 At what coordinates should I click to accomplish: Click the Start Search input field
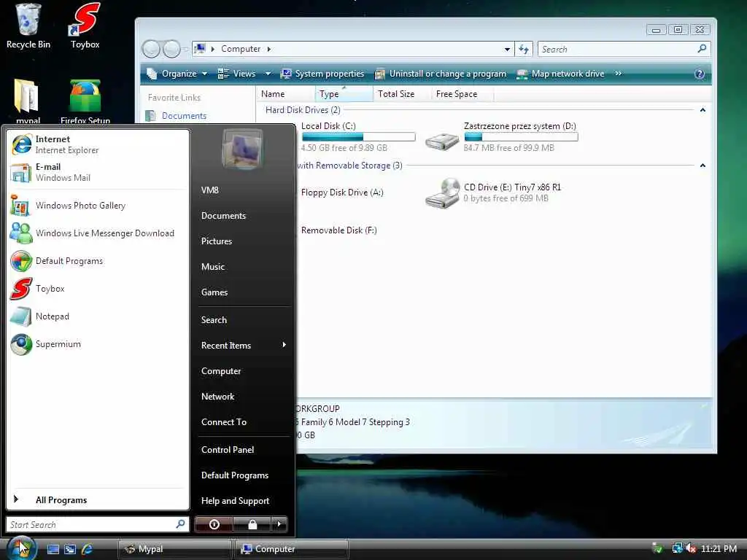[98, 524]
